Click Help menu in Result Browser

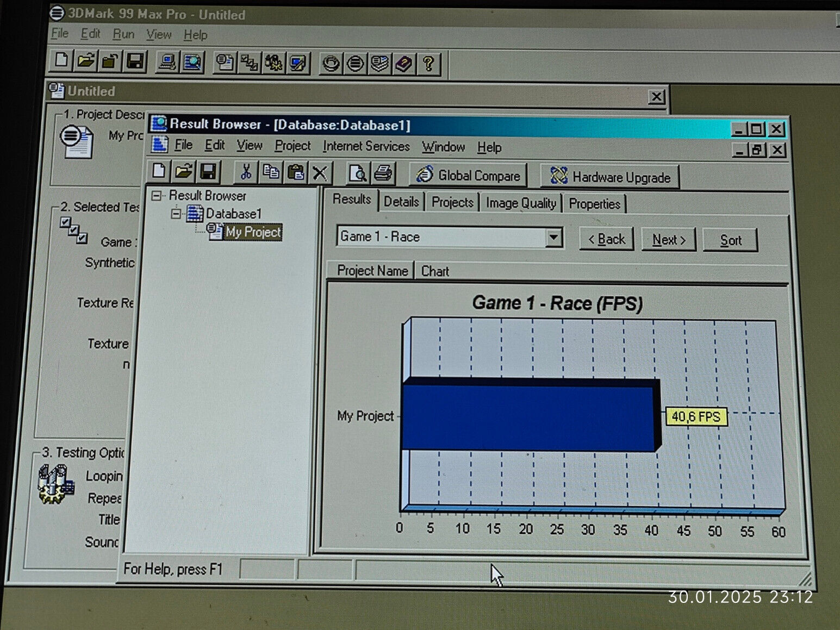(489, 147)
